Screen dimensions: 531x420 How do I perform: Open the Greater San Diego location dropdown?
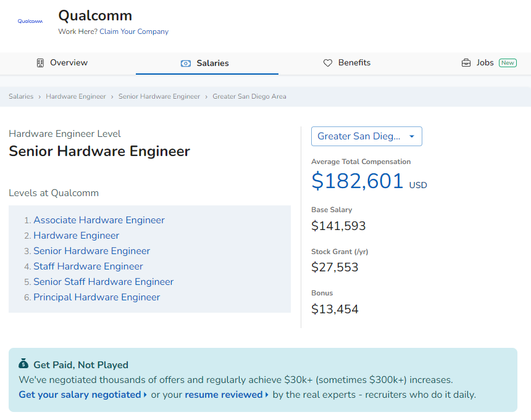[x=366, y=136]
